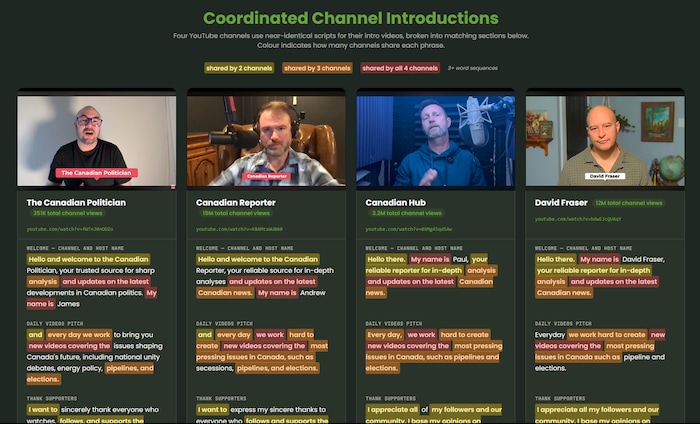Image resolution: width=700 pixels, height=424 pixels.
Task: Open The Canadian Politician youtube.com link
Action: tap(70, 229)
